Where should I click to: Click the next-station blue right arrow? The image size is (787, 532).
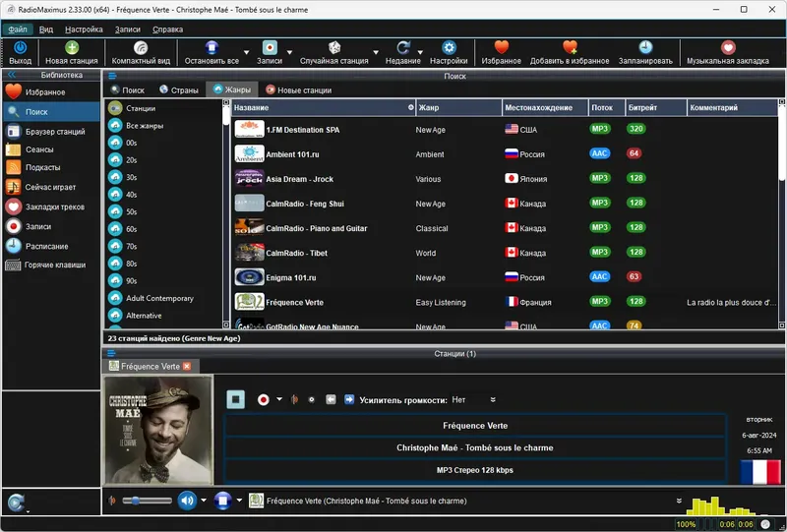tap(349, 399)
